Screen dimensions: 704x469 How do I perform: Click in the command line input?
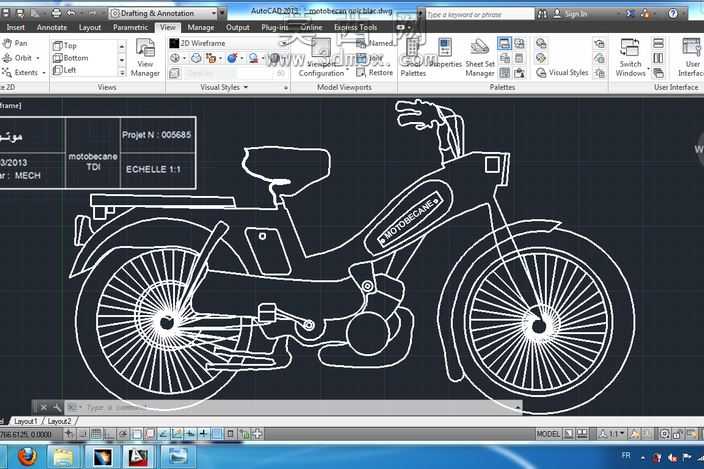[x=292, y=408]
